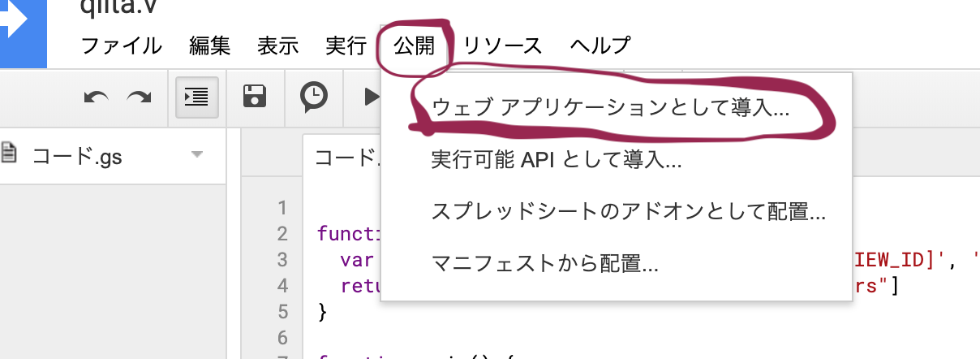Open the ファイル menu
980x359 pixels.
[122, 45]
